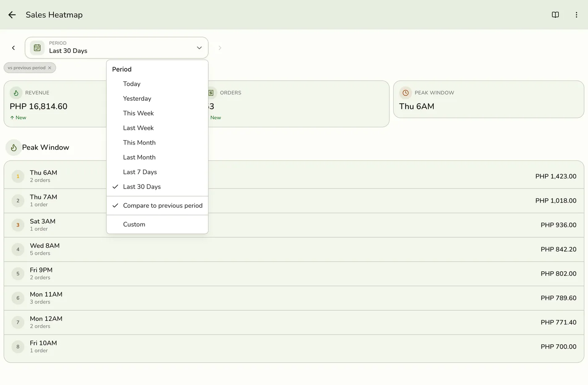Click the PHP 16,814.60 revenue value
Viewport: 588px width, 385px height.
(39, 107)
